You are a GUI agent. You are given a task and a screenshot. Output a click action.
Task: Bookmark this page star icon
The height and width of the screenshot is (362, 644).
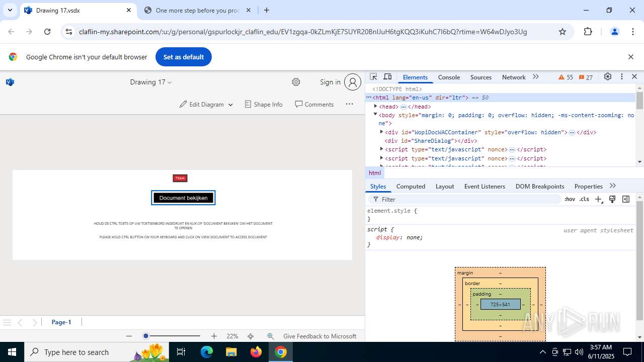562,32
